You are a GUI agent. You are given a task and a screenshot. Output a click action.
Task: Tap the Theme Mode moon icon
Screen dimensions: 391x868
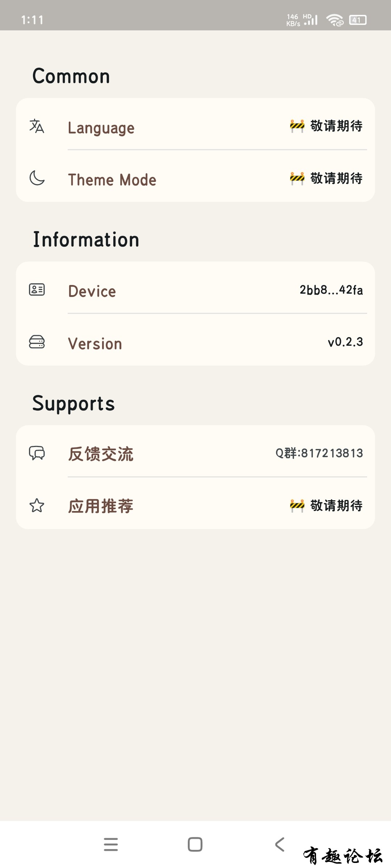[x=37, y=178]
